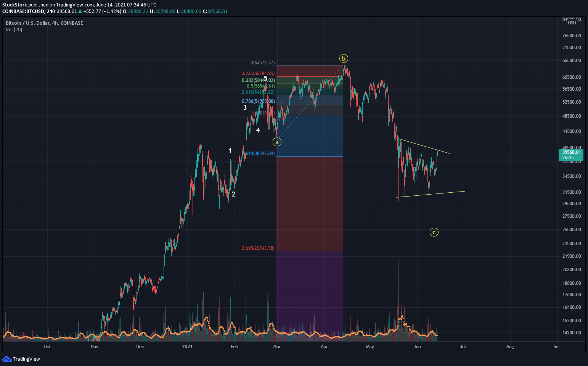The height and width of the screenshot is (366, 588).
Task: Click the high value H:39708.00 in header
Action: pos(162,11)
